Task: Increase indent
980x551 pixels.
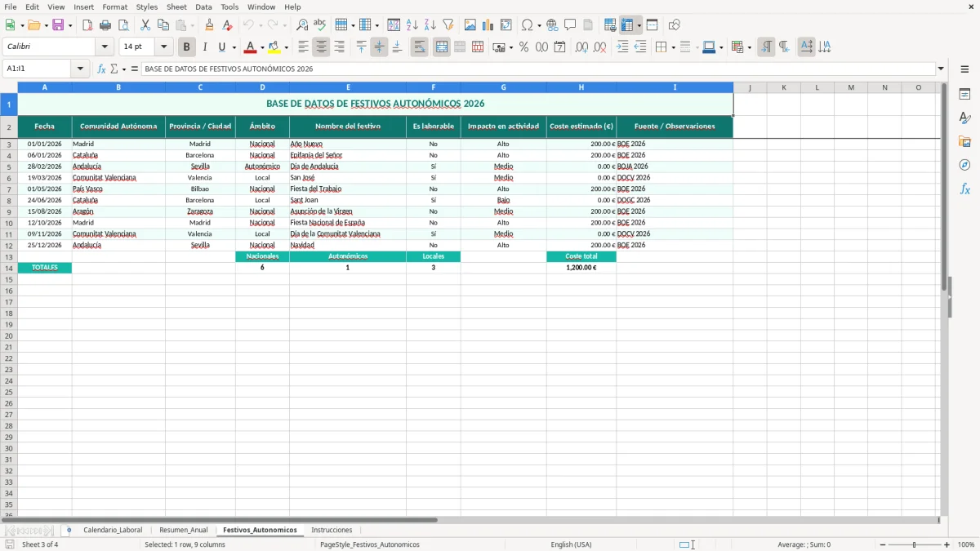Action: (x=622, y=47)
